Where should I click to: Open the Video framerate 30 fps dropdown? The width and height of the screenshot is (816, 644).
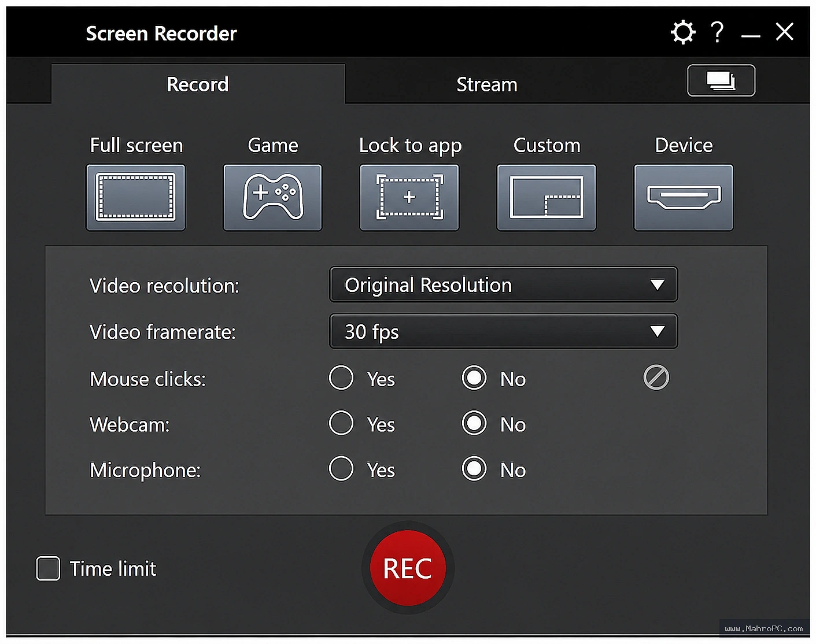(x=504, y=331)
